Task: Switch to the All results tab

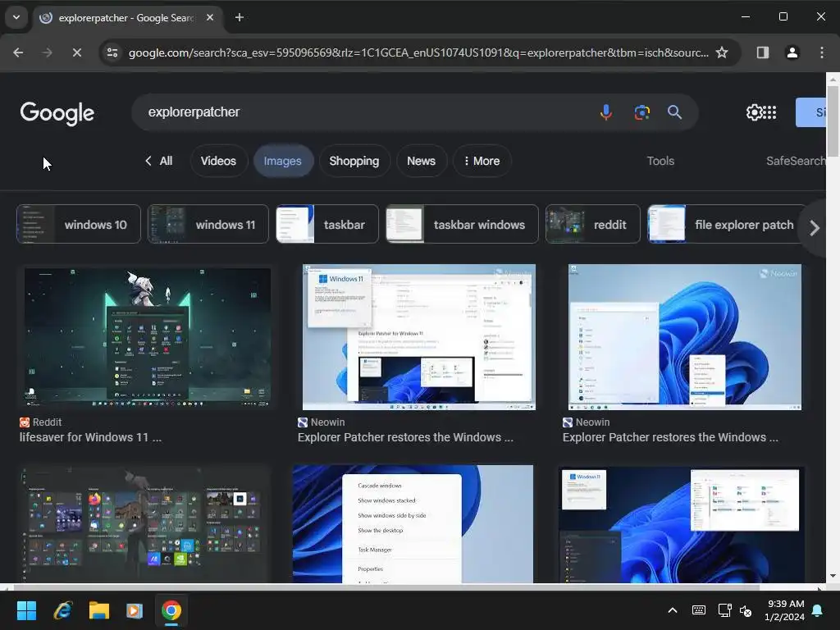Action: click(159, 161)
